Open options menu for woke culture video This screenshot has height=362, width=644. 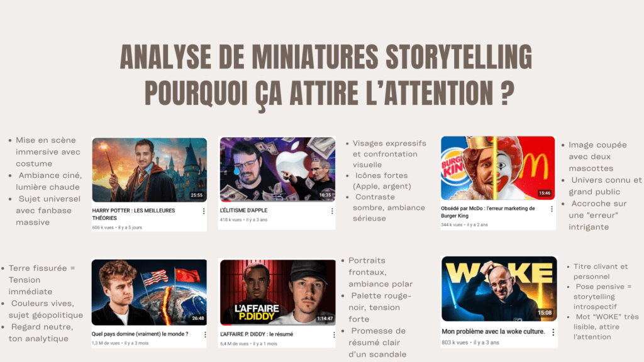(553, 332)
